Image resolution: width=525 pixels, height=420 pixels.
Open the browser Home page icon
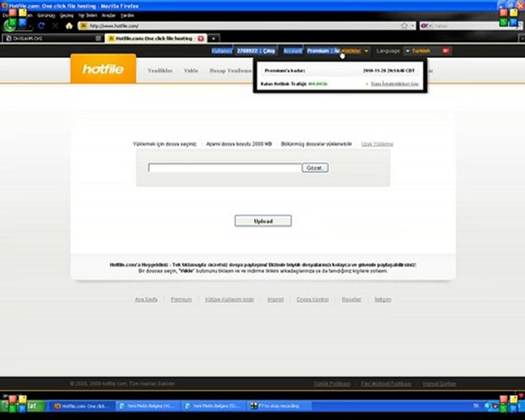pos(69,26)
